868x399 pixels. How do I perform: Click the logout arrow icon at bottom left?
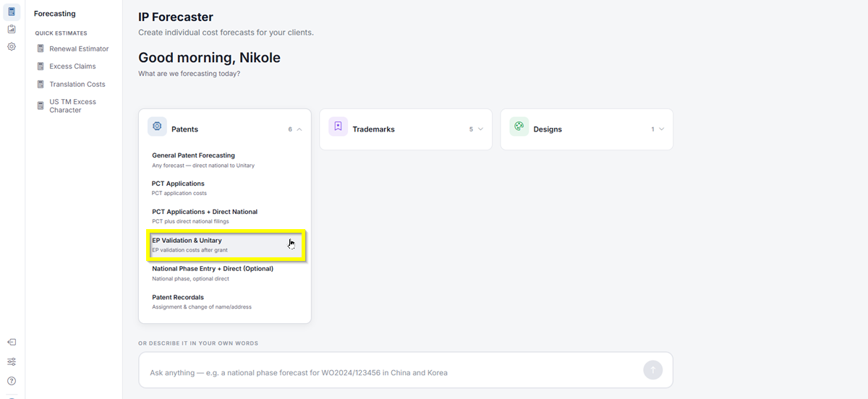(x=12, y=342)
